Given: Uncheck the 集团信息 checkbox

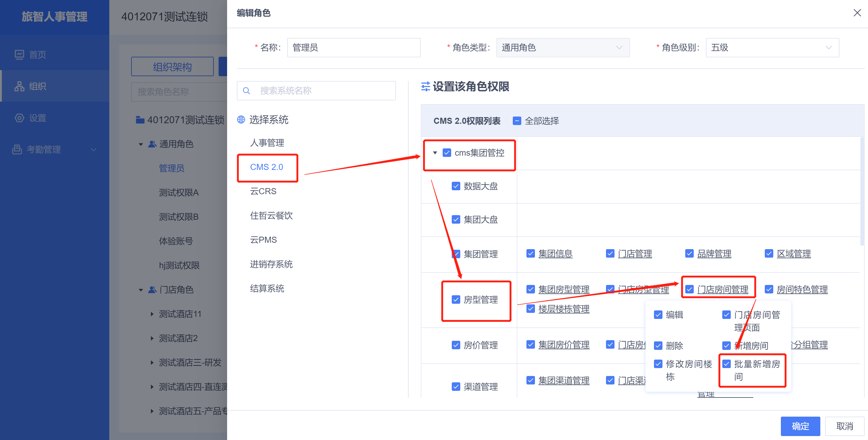Looking at the screenshot, I should (531, 253).
